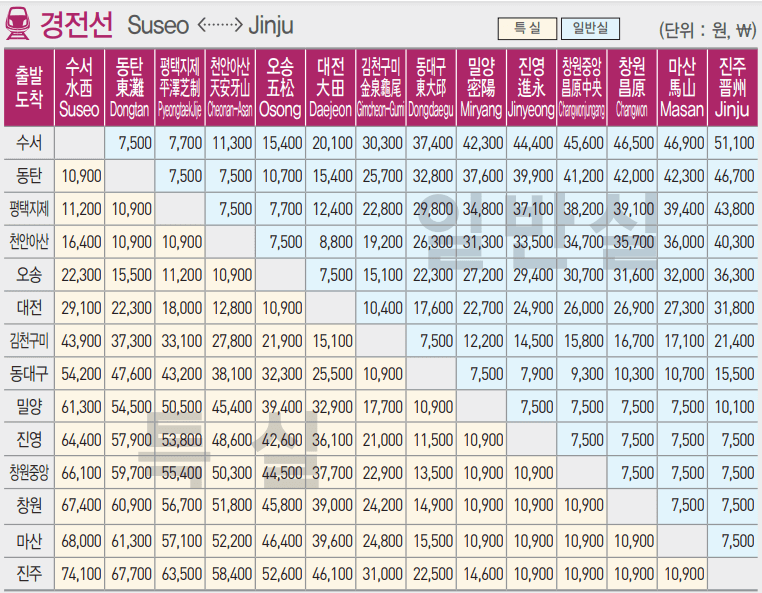Click the 43,900 fare in the 김천구미 row
The height and width of the screenshot is (593, 762).
81,341
